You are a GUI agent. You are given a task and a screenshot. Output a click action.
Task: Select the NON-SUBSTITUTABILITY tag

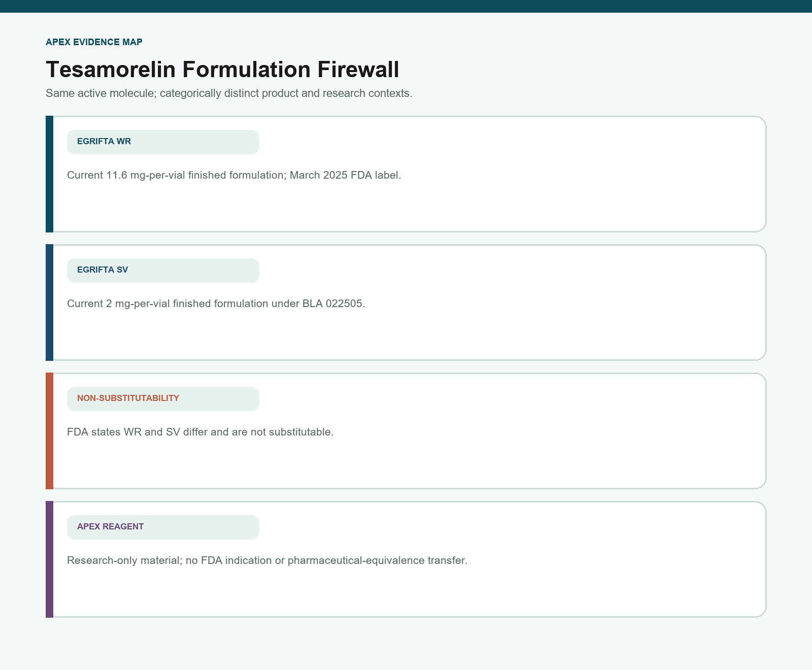[163, 399]
